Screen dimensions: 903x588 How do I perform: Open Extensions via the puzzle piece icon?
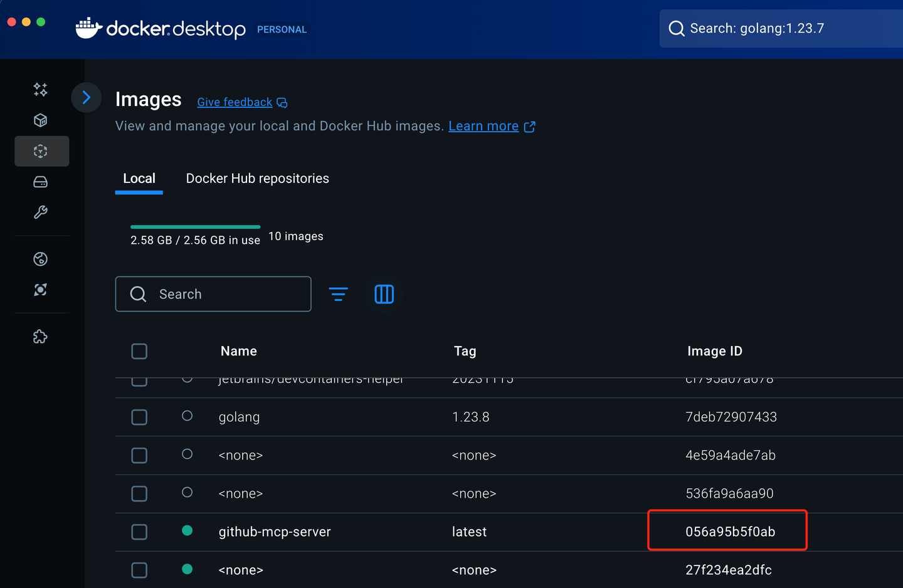click(x=40, y=337)
